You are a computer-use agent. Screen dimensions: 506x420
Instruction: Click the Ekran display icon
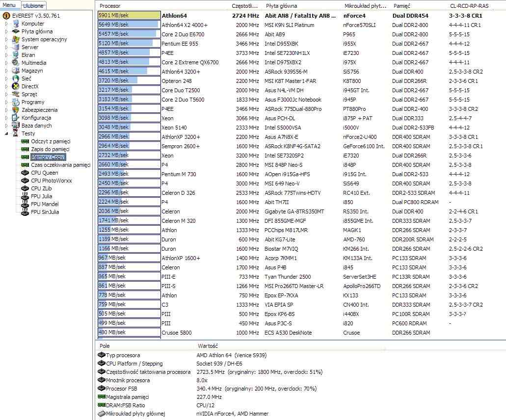(16, 55)
